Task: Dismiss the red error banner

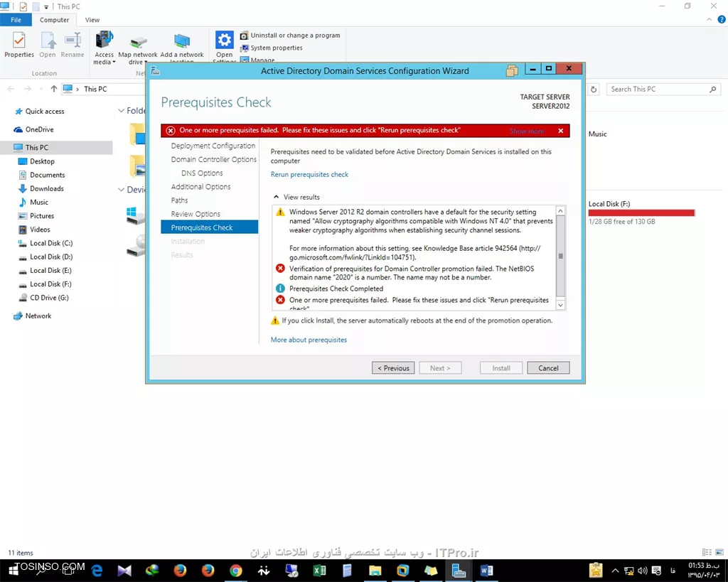Action: coord(561,131)
